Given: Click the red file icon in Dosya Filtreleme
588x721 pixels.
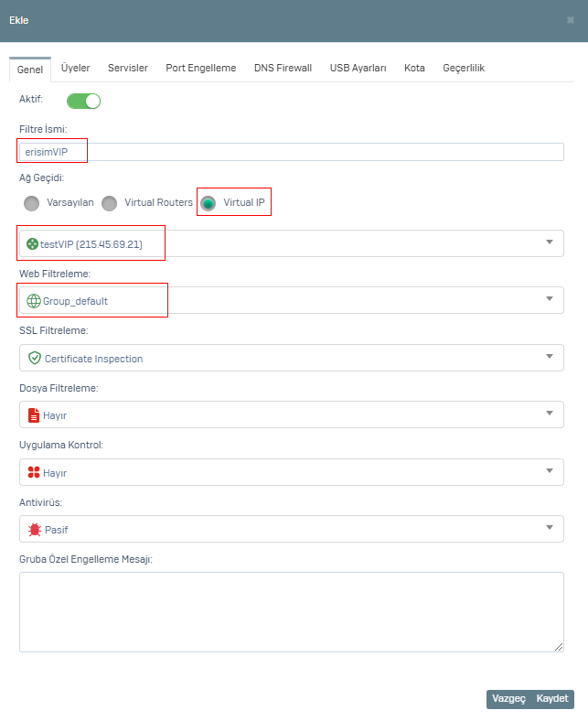Looking at the screenshot, I should click(x=34, y=415).
